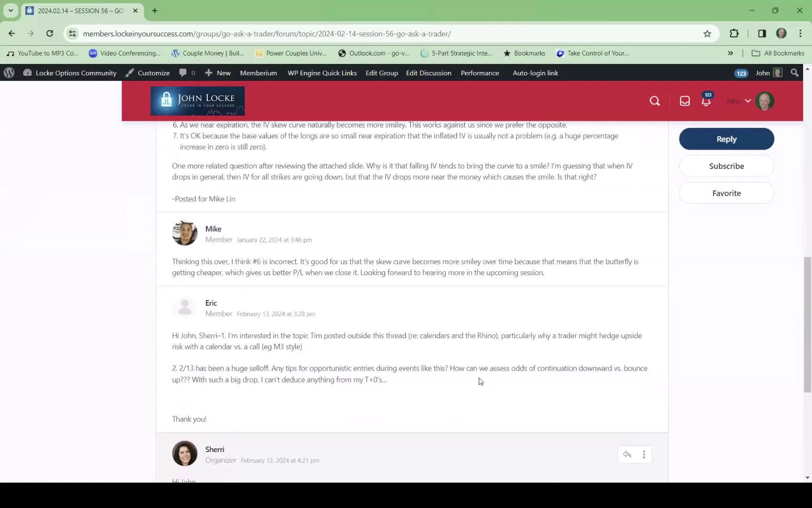Open Video Conferencing bookmark

125,53
